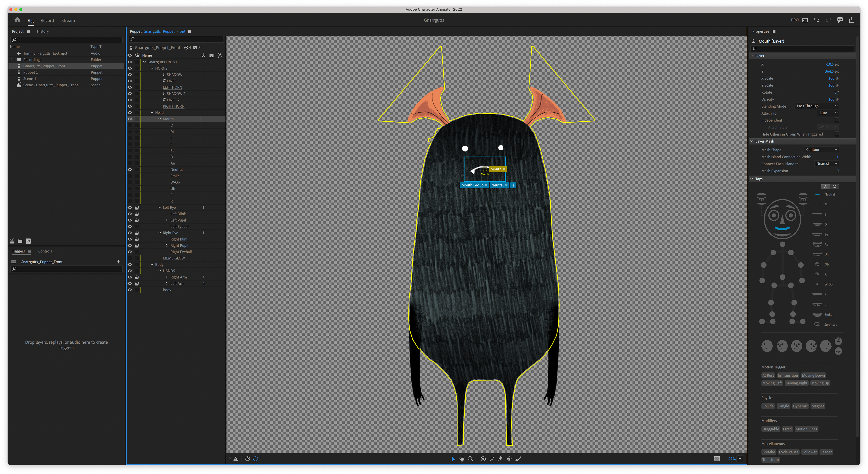Open the Controls tab

click(x=45, y=251)
